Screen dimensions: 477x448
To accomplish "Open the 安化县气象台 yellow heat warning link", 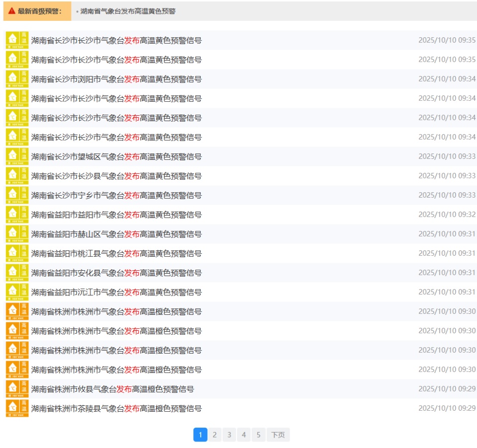I will pyautogui.click(x=116, y=273).
